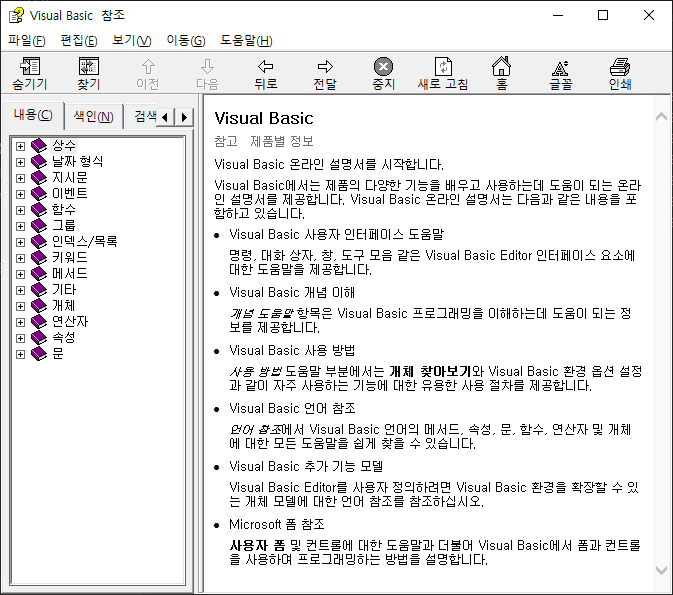Click the purple book icon beside 연산자
The image size is (673, 595).
click(x=39, y=322)
